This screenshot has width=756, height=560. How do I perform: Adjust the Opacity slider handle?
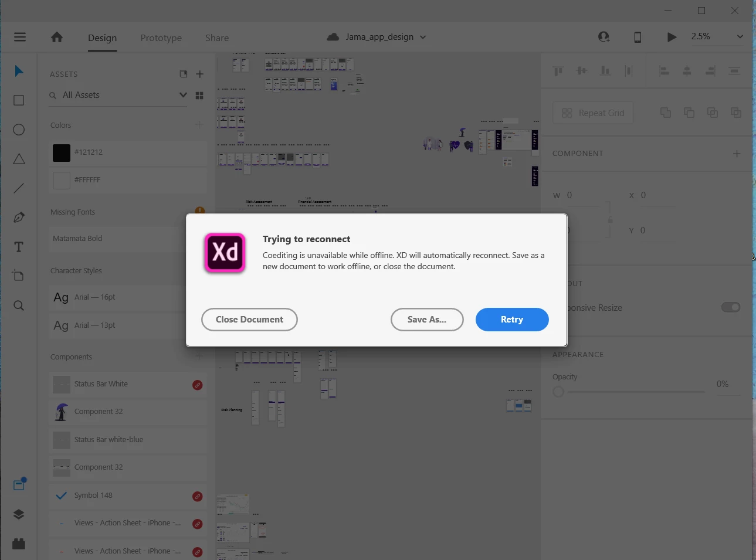[x=558, y=392]
